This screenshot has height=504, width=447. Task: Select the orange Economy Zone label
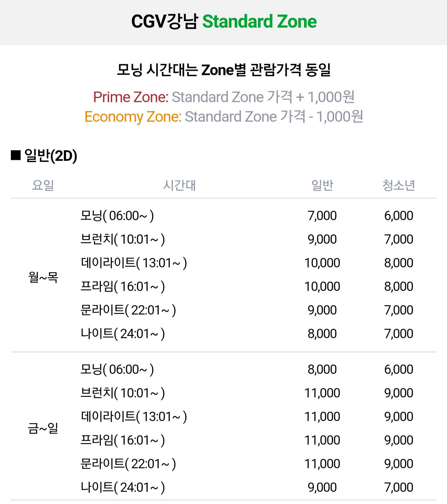133,117
